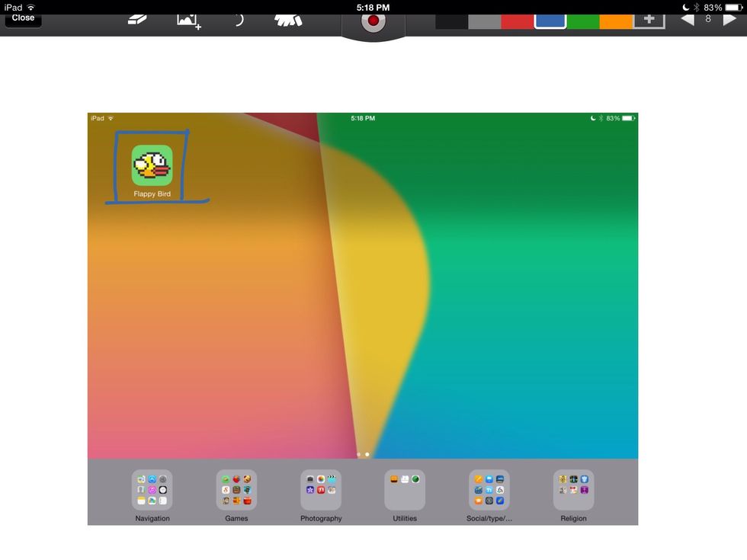Select the green color swatch
Image resolution: width=747 pixels, height=560 pixels.
pos(583,21)
